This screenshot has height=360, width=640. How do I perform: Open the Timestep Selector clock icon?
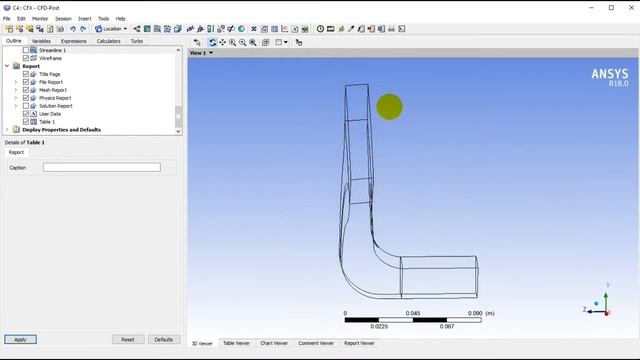pyautogui.click(x=320, y=29)
